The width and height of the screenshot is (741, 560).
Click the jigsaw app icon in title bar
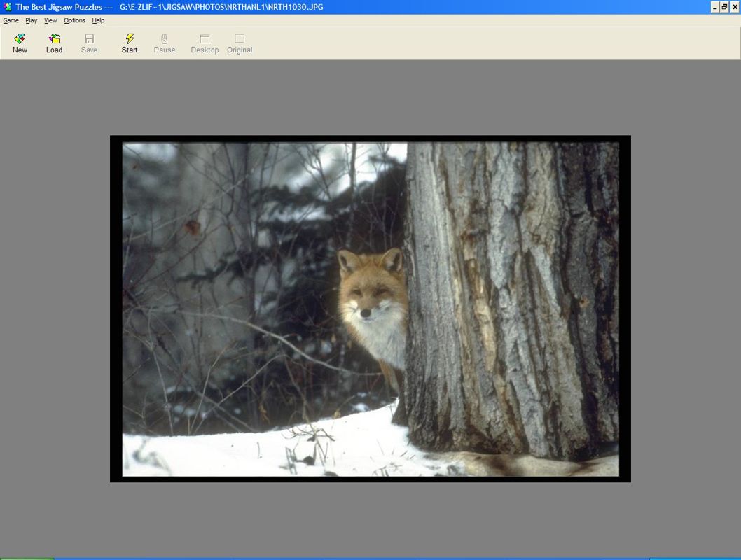(x=7, y=7)
